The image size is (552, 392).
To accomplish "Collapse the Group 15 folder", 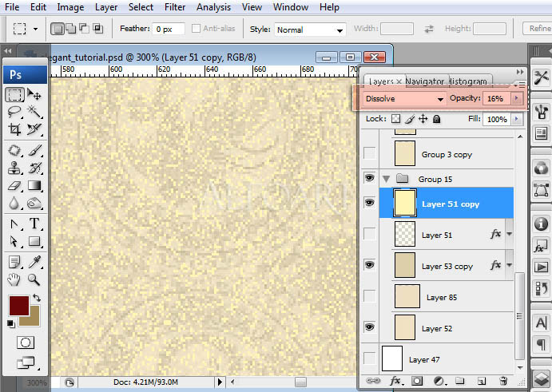I will 386,179.
